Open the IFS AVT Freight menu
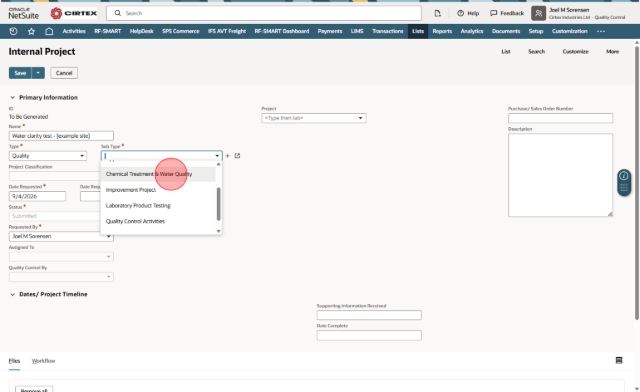 click(x=227, y=31)
